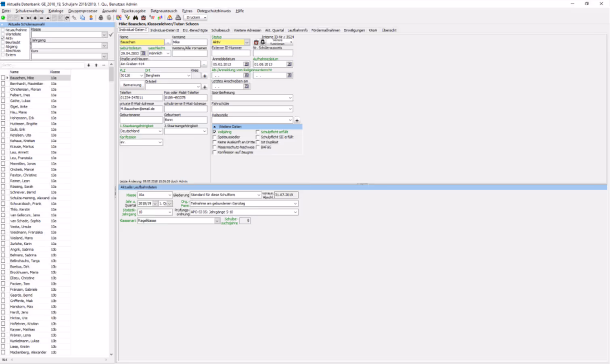Open the Konfession dropdown
The image size is (610, 364).
160,142
